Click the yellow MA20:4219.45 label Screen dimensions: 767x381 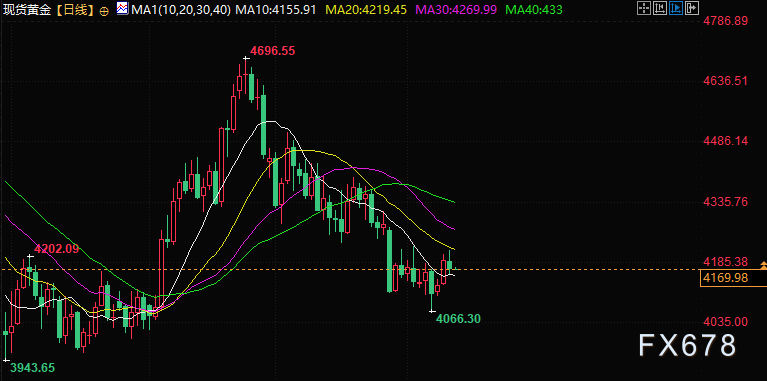coord(366,9)
